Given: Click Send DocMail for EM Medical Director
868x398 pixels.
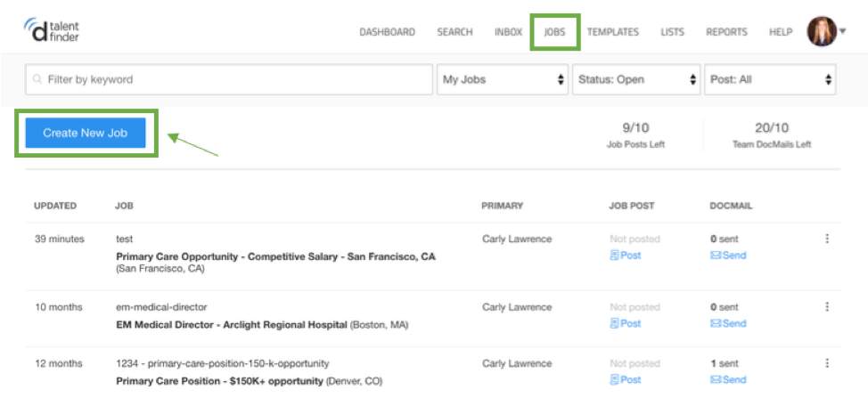Looking at the screenshot, I should pyautogui.click(x=728, y=323).
